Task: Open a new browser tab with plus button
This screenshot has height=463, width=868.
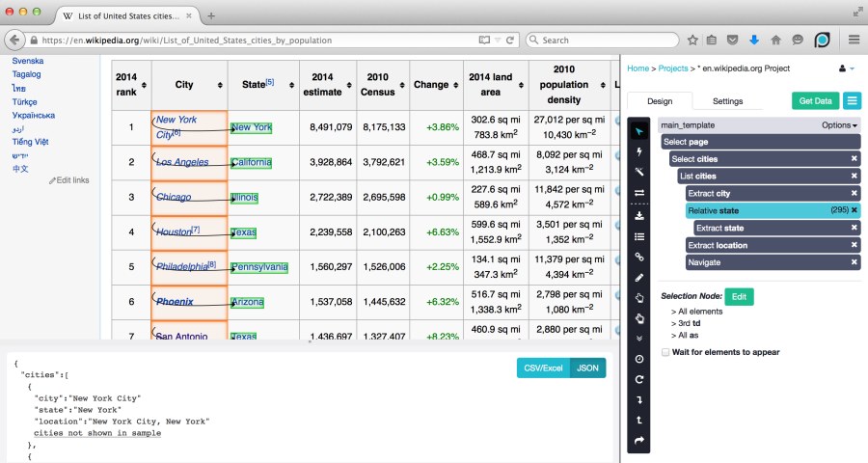Action: (x=211, y=16)
